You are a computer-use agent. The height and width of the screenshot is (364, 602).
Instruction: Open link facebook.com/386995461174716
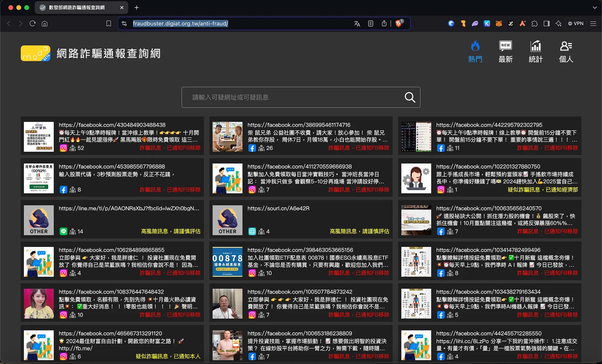pos(299,125)
